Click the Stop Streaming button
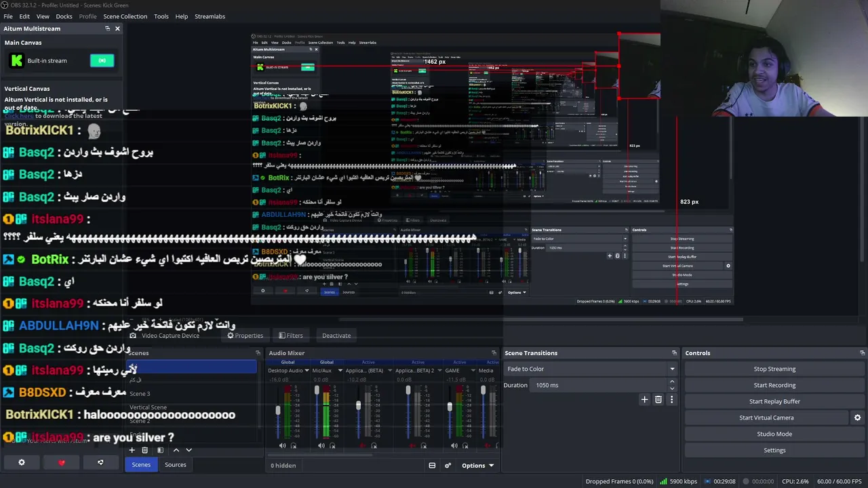The height and width of the screenshot is (488, 868). [774, 369]
